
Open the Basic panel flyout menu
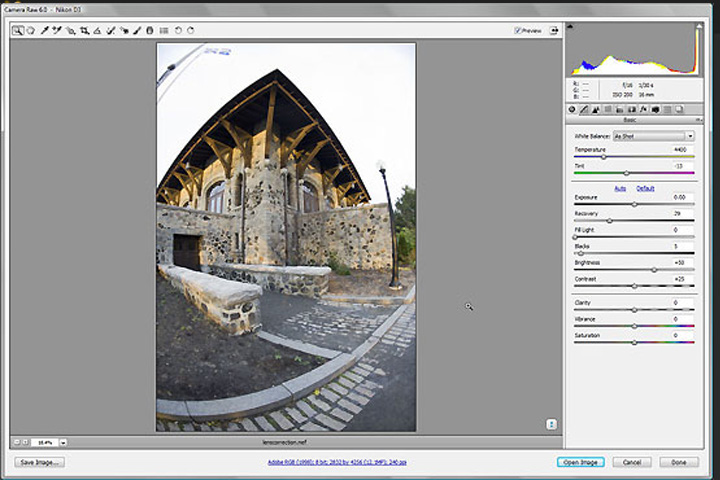(x=698, y=120)
